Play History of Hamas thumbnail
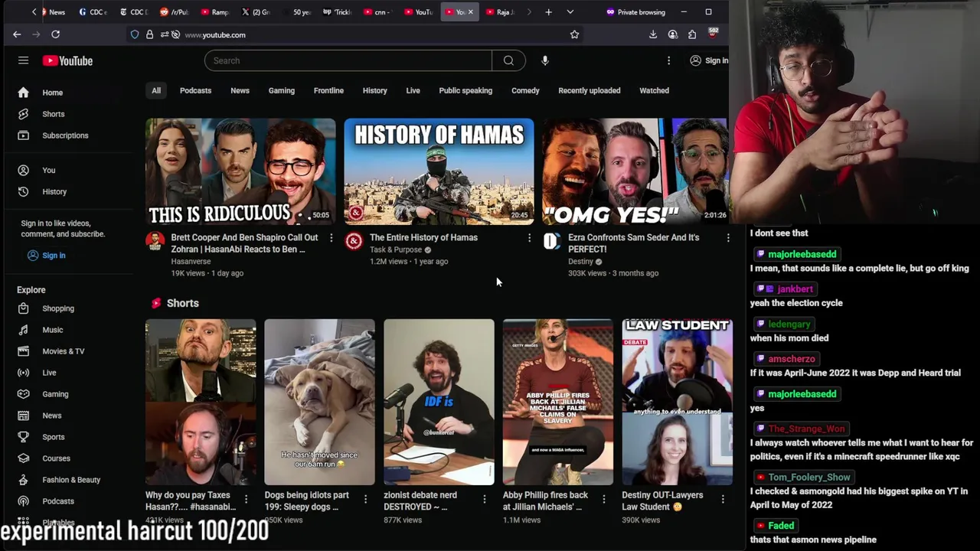This screenshot has width=980, height=551. 439,171
